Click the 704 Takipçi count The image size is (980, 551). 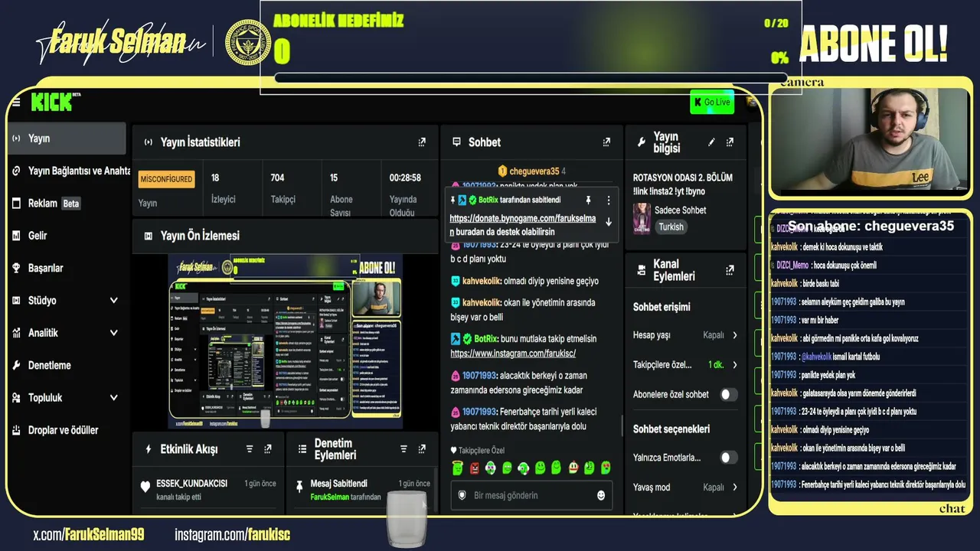tap(278, 178)
